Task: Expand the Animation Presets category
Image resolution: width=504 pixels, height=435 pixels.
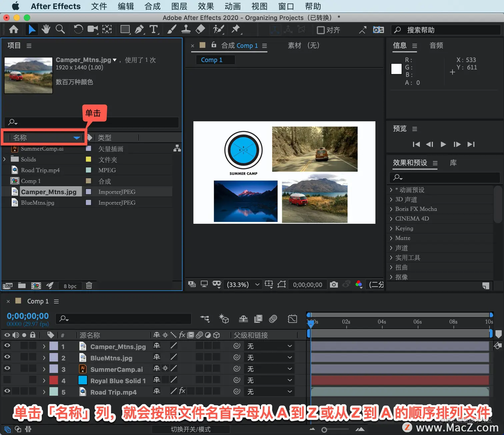Action: pyautogui.click(x=391, y=190)
